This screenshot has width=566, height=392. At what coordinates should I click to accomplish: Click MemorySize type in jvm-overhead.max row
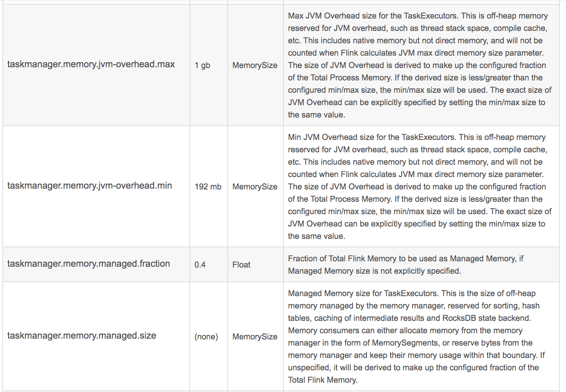[255, 65]
